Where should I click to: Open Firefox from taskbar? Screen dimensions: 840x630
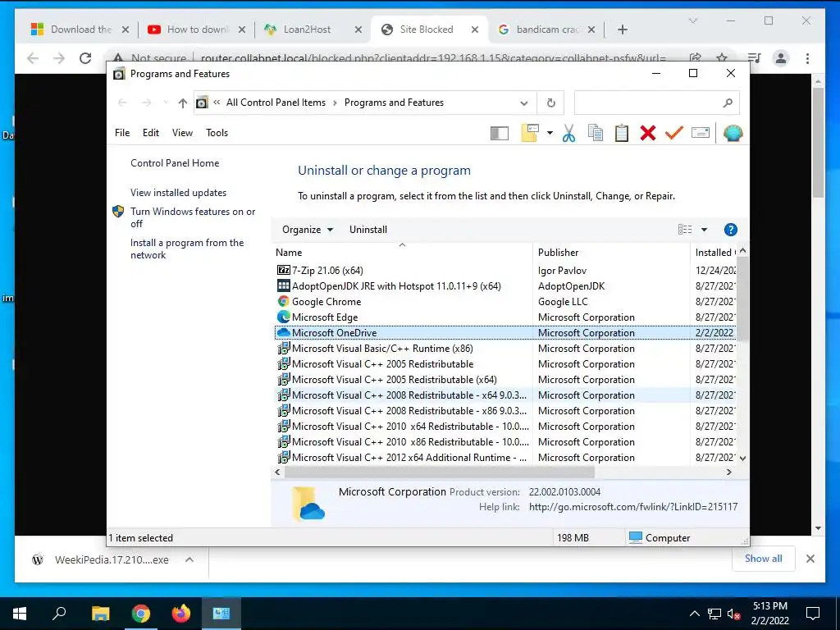point(181,614)
